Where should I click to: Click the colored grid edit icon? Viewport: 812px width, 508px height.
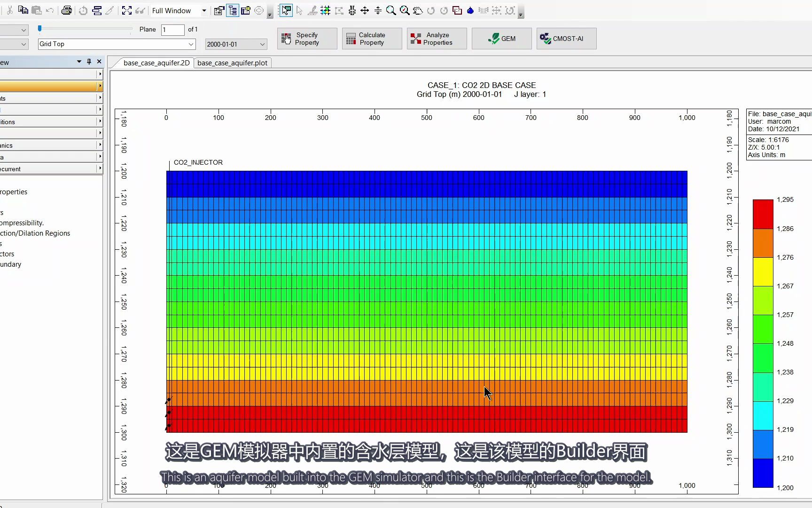[x=326, y=10]
